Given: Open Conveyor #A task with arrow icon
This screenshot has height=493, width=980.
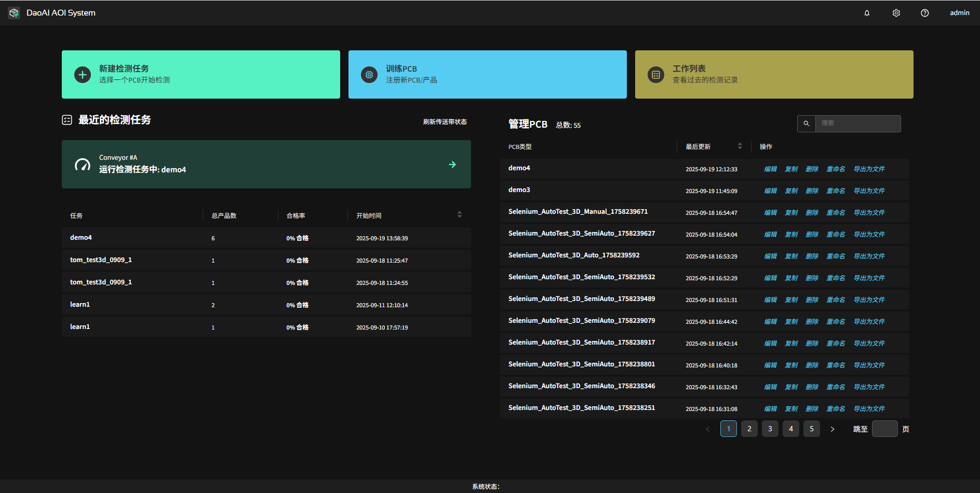Looking at the screenshot, I should (x=452, y=165).
